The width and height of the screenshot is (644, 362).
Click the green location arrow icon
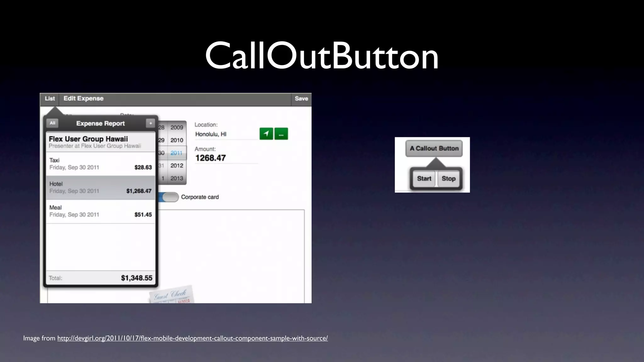(266, 134)
